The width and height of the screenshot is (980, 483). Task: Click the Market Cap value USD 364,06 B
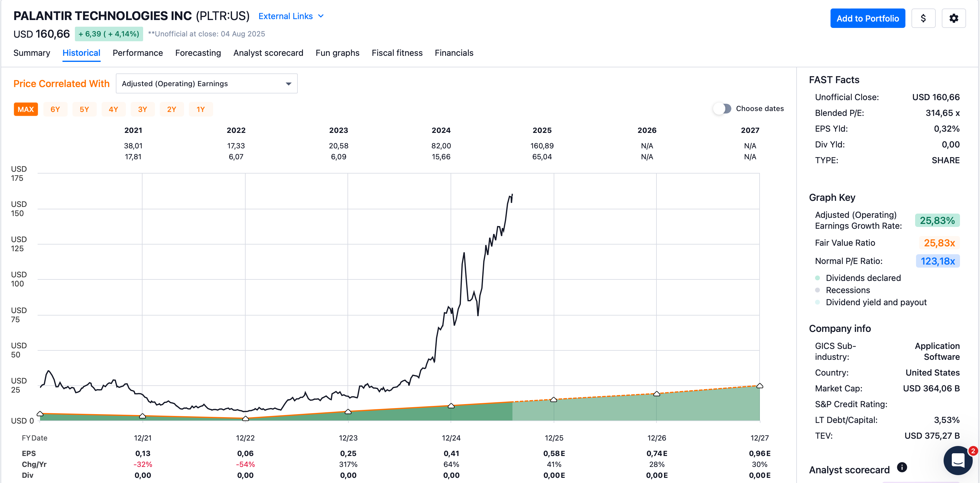tap(931, 388)
